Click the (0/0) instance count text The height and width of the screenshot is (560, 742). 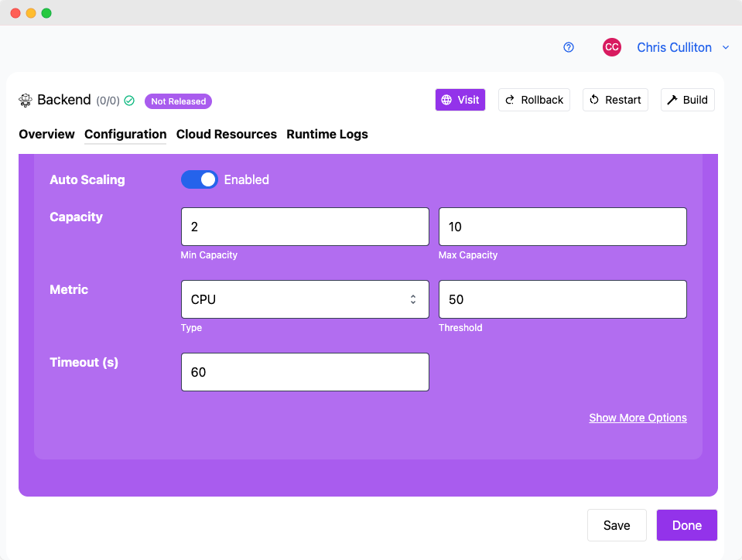(108, 101)
